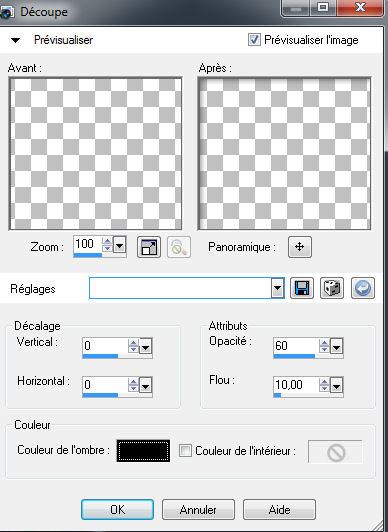Click the Annuler button
Screen dimensions: 388x532
tap(198, 510)
